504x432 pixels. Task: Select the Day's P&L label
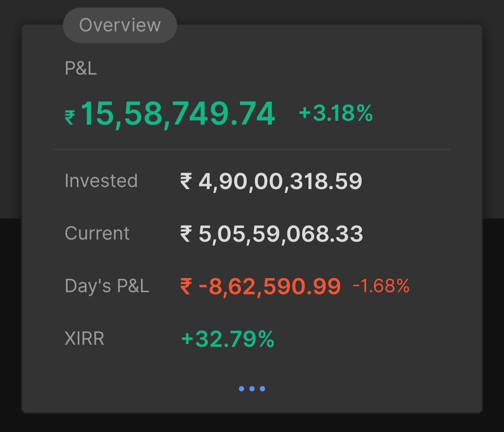pyautogui.click(x=107, y=286)
